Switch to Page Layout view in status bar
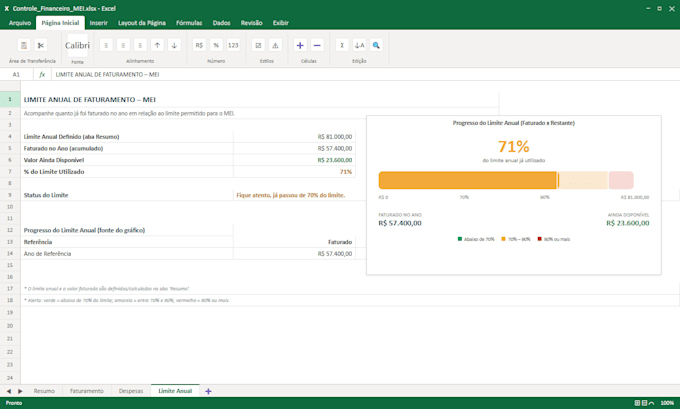 coord(644,403)
